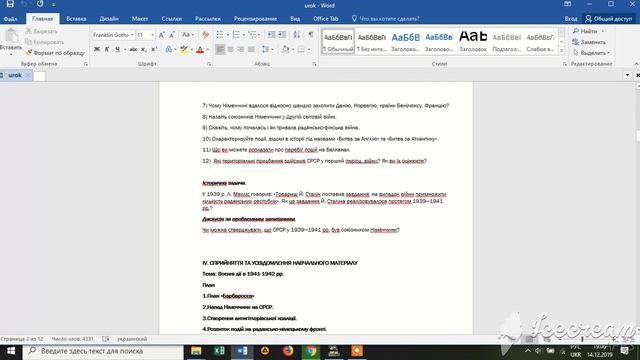Switch to the Рецензирование (Review) tab
This screenshot has height=360, width=640.
[255, 19]
